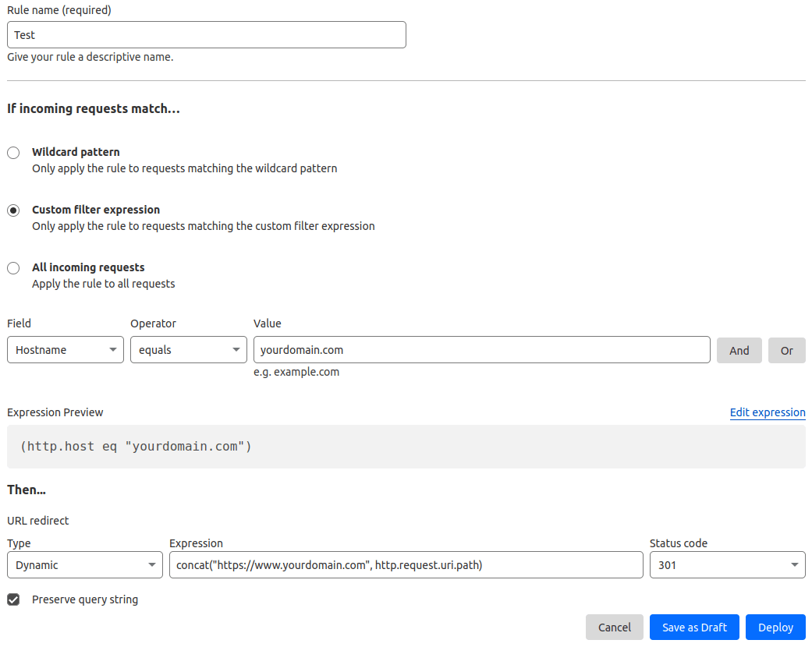
Task: Click the Or button to add condition
Action: pyautogui.click(x=786, y=350)
